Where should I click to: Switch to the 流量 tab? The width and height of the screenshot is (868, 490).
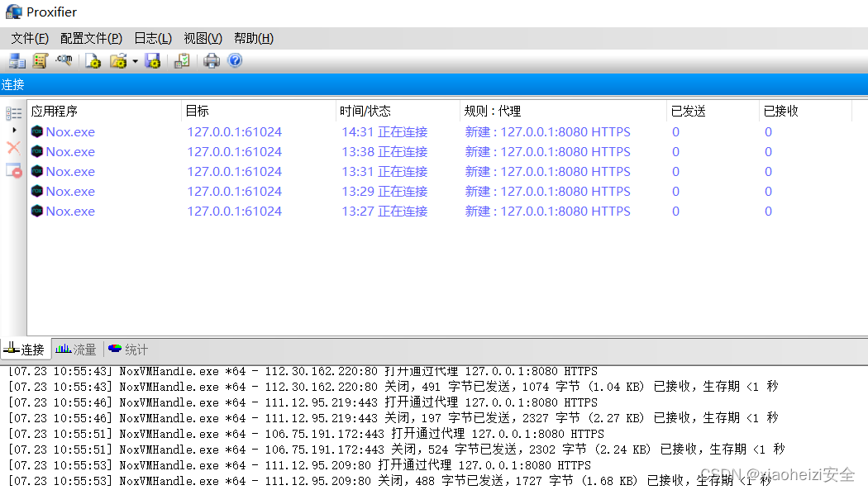tap(76, 350)
